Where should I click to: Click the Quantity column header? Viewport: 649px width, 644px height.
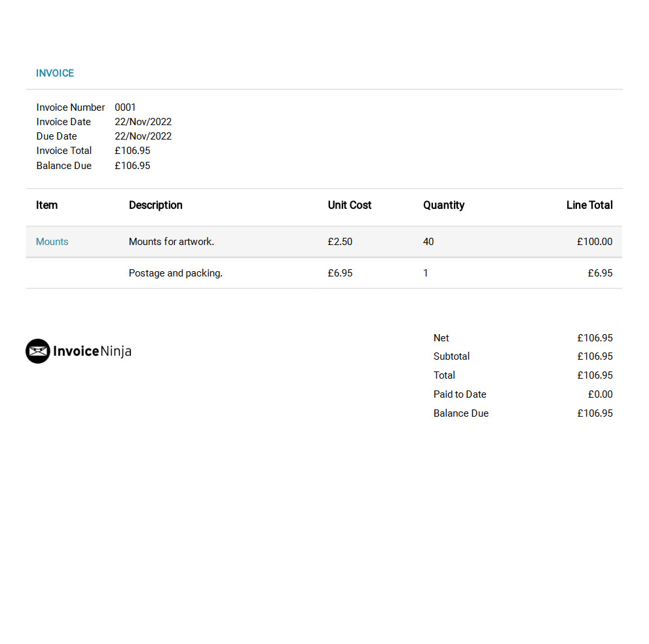pos(444,205)
